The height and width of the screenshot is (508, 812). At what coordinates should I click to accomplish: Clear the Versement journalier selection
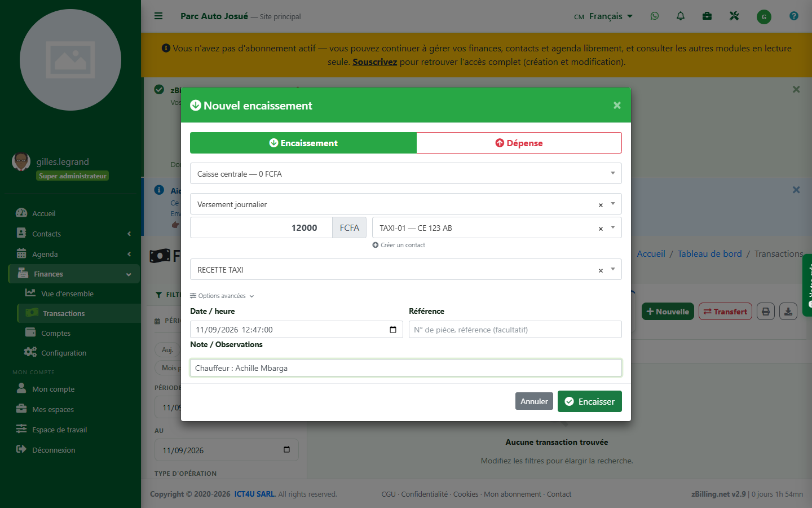point(601,205)
